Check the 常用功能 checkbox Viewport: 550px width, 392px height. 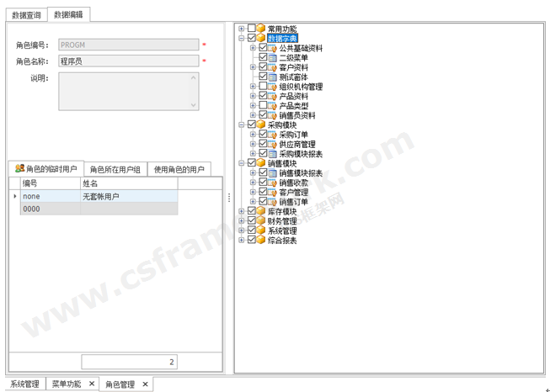click(x=252, y=28)
